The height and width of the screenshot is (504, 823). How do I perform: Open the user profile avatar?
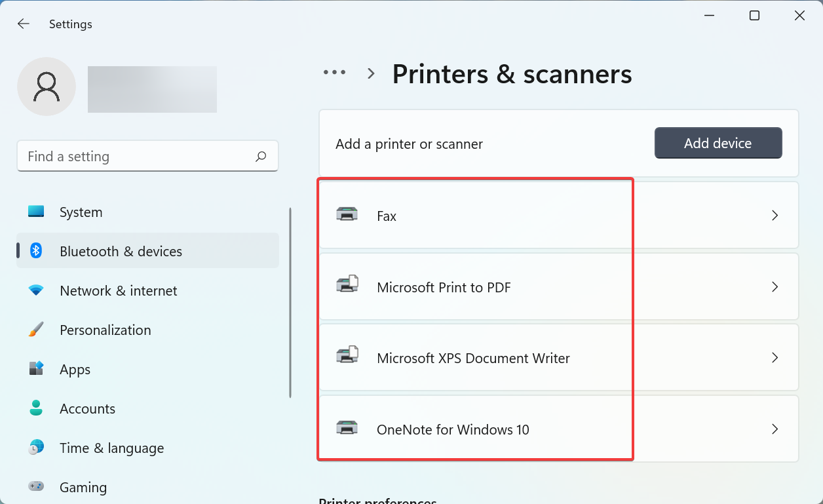point(47,87)
